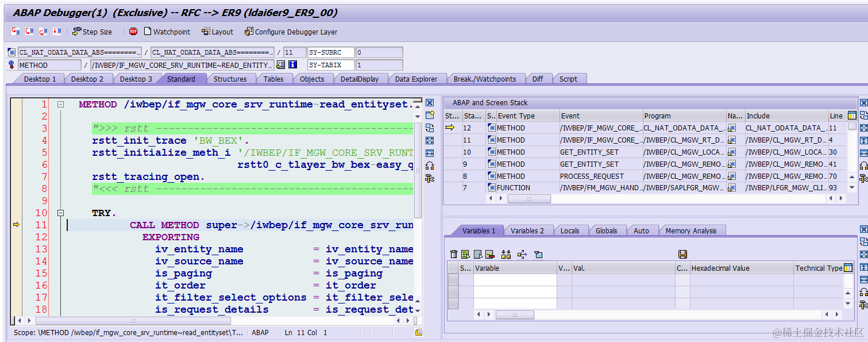The width and height of the screenshot is (868, 342).
Task: Open the Locals tab
Action: (x=570, y=230)
